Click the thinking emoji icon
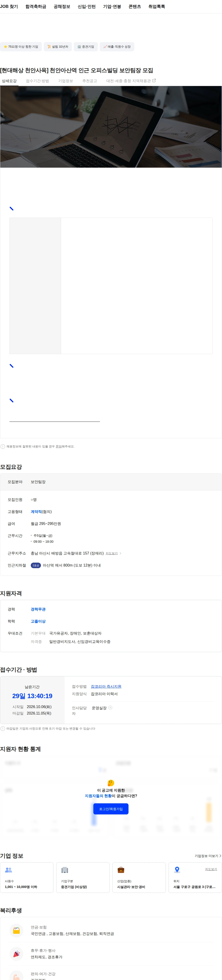This screenshot has width=222, height=980. pos(111,783)
